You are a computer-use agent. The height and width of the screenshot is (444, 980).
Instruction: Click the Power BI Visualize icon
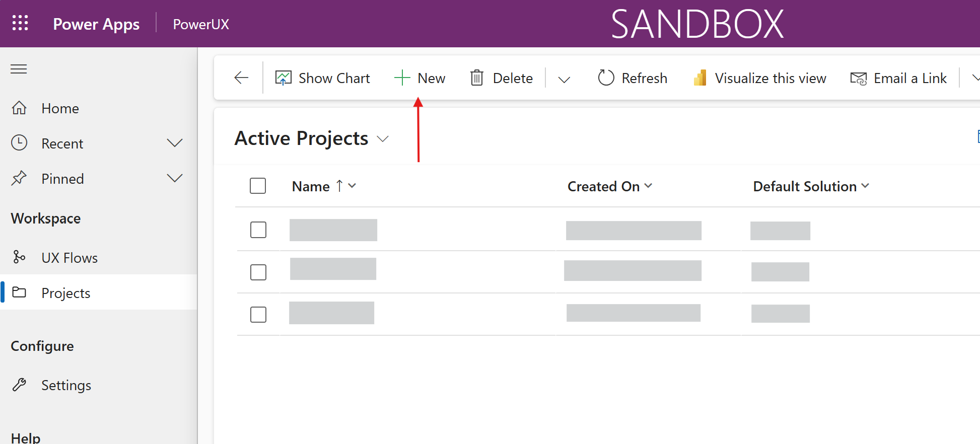coord(700,78)
